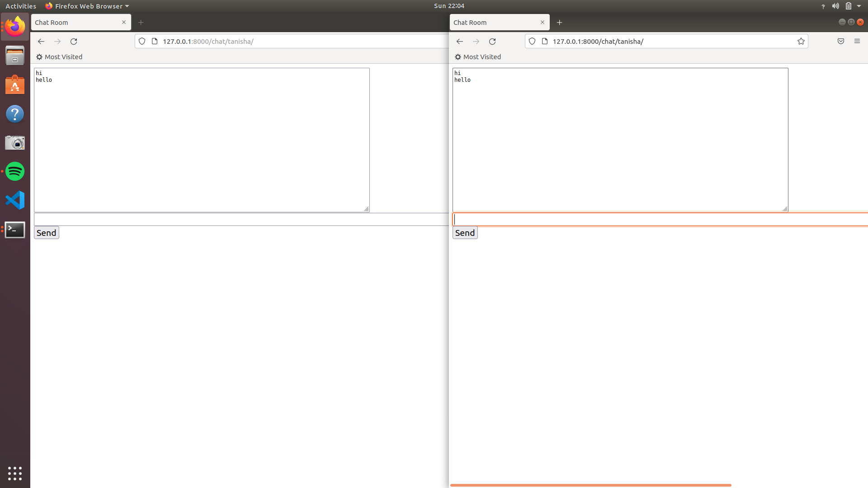Image resolution: width=868 pixels, height=488 pixels.
Task: Click the back arrow in the left window
Action: [x=41, y=41]
